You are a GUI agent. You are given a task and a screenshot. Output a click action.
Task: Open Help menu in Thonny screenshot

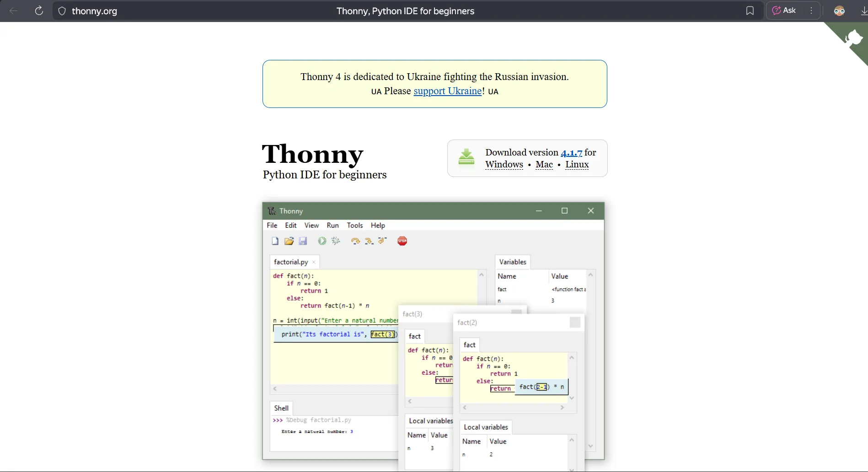[x=378, y=225]
